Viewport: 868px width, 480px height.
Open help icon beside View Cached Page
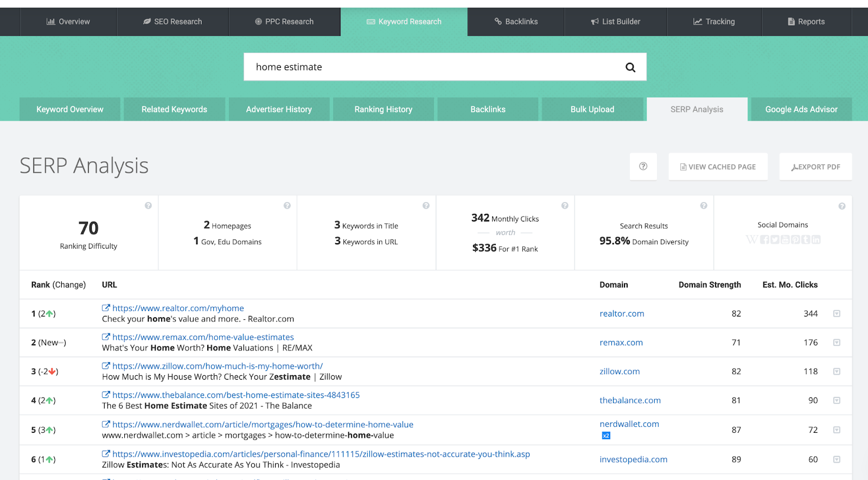coord(643,167)
